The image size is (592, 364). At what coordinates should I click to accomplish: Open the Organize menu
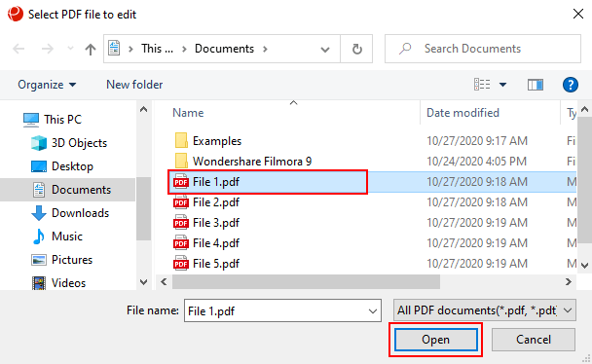(47, 85)
